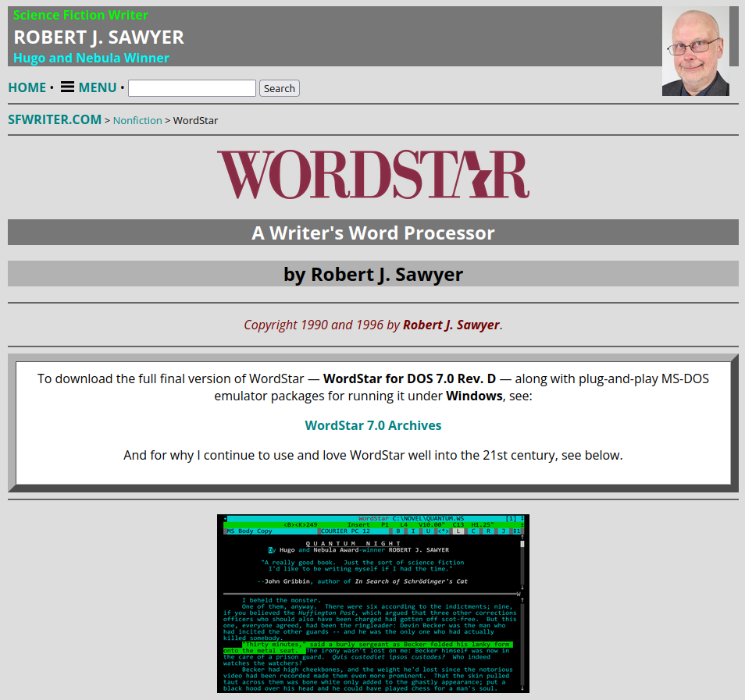745x700 pixels.
Task: Click the ROBERT J. SAWYER site title
Action: point(99,37)
